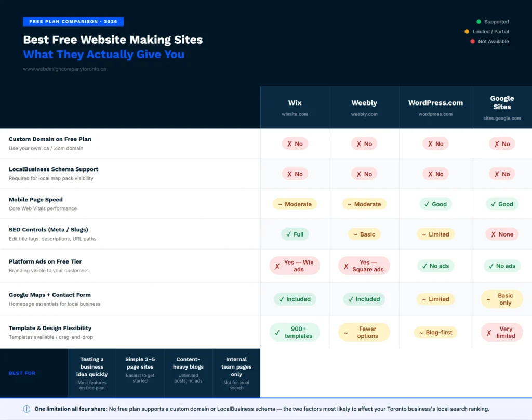Select the Weebly column header
The height and width of the screenshot is (420, 532).
tap(364, 107)
